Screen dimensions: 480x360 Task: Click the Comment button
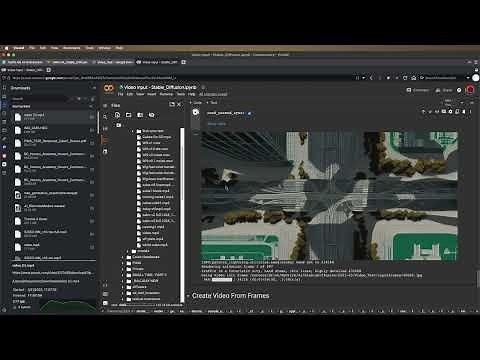[x=418, y=90]
